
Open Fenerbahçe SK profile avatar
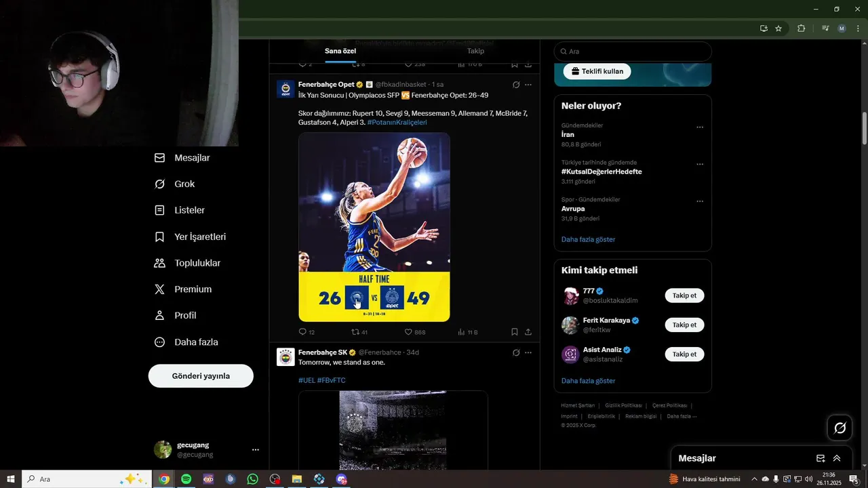click(x=285, y=357)
